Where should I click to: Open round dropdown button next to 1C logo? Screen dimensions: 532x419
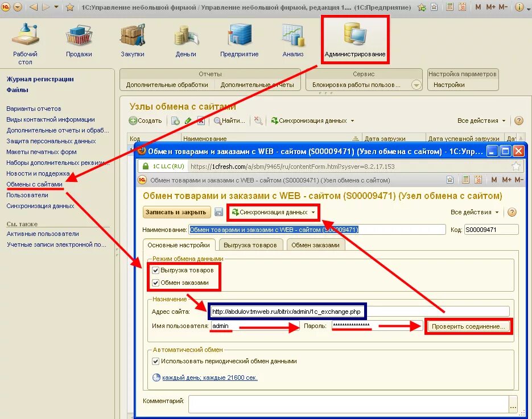(18, 7)
